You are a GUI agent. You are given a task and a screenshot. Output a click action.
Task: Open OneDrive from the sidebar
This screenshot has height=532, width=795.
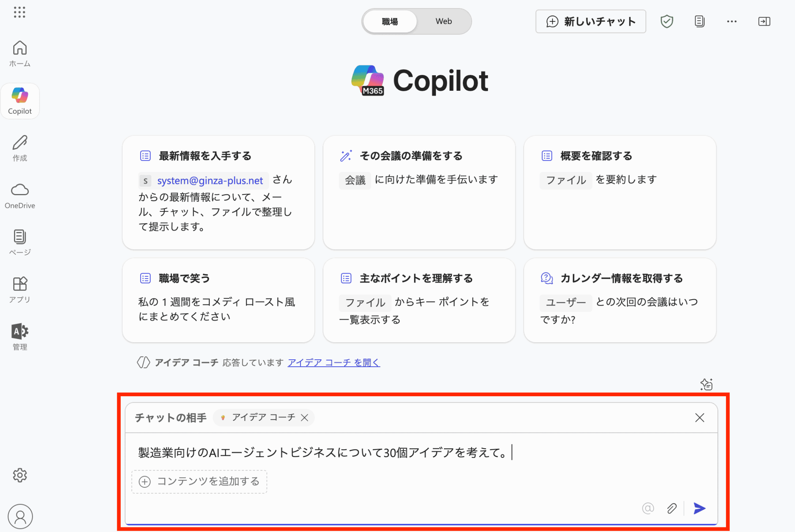coord(20,196)
